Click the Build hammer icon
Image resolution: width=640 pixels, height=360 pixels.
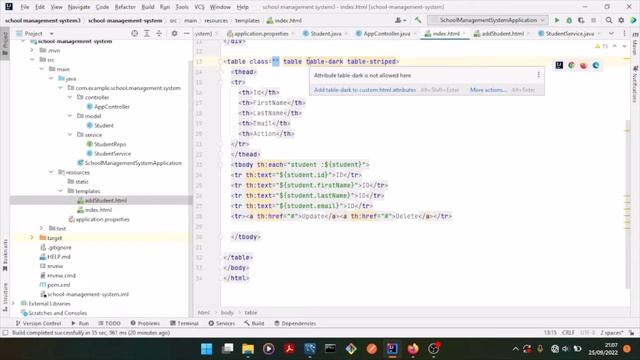pyautogui.click(x=418, y=20)
